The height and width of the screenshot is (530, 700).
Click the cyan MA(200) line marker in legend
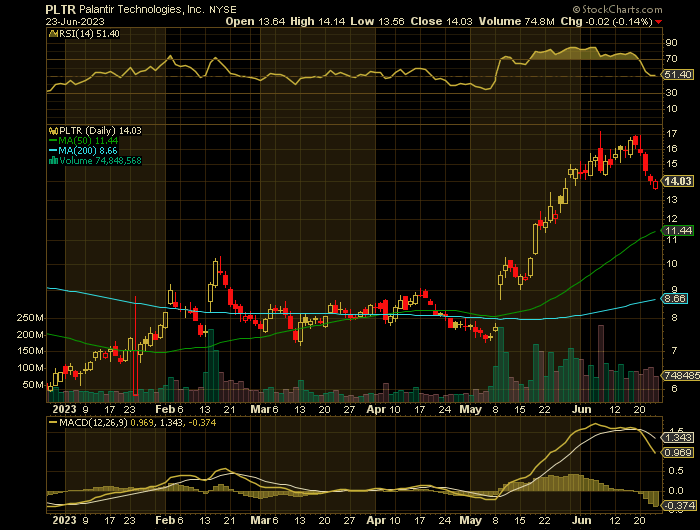(53, 151)
